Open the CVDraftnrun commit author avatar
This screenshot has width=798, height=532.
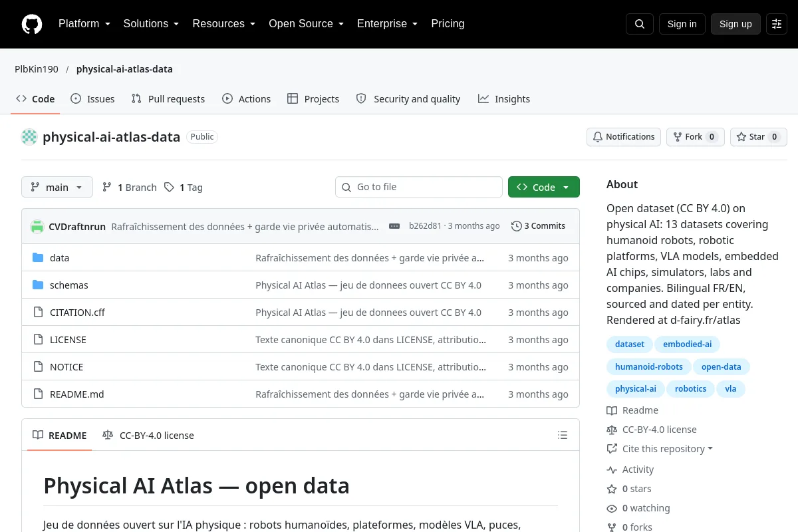pos(37,226)
